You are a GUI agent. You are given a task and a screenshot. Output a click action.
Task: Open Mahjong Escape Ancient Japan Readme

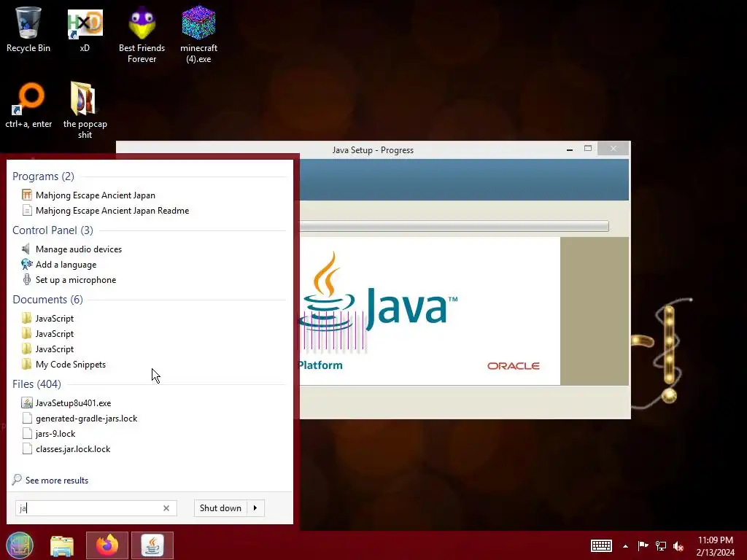[x=105, y=211]
